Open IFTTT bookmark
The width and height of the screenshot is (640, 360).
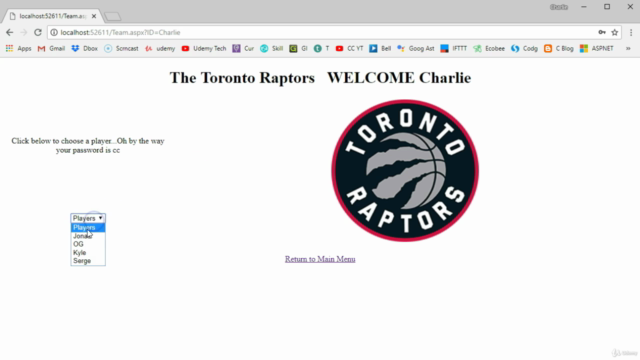pos(453,49)
